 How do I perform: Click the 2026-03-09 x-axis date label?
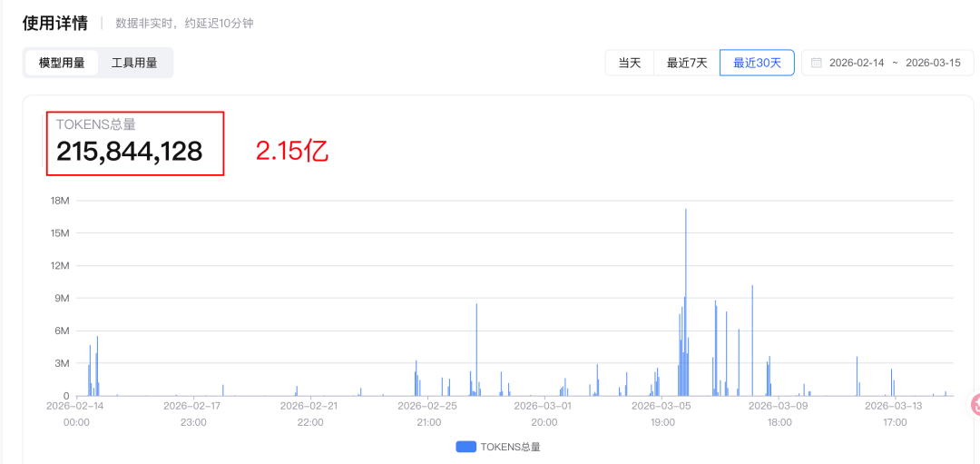click(779, 405)
